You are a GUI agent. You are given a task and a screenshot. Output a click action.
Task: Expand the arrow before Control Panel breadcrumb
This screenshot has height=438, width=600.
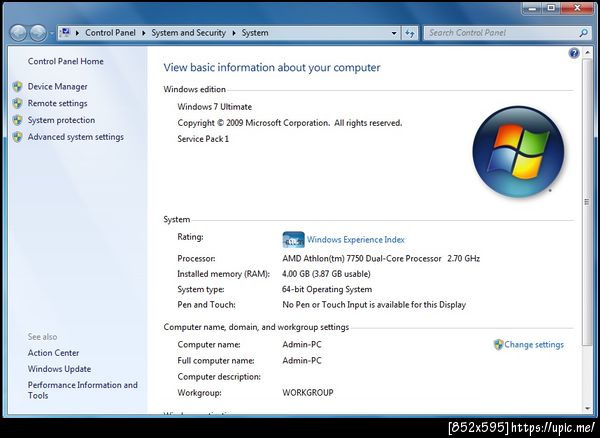point(77,33)
